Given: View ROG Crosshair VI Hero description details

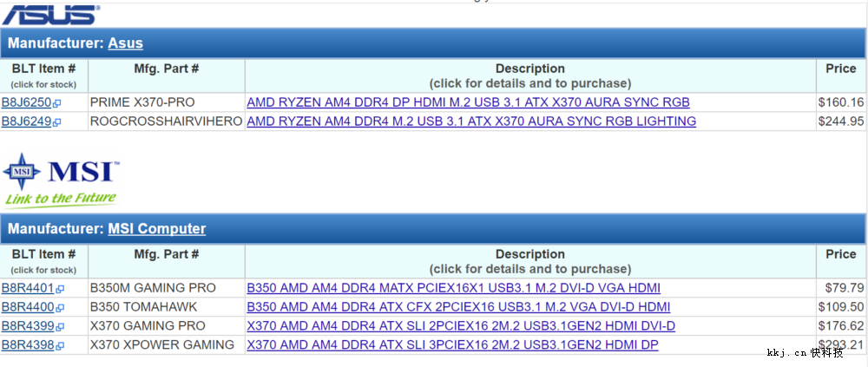Looking at the screenshot, I should [471, 121].
